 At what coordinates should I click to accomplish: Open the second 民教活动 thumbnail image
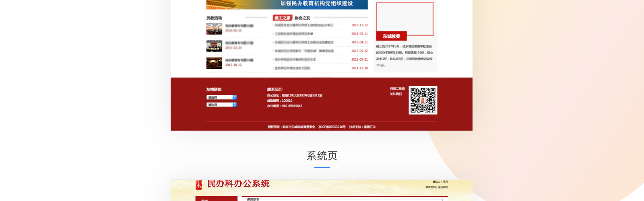214,46
